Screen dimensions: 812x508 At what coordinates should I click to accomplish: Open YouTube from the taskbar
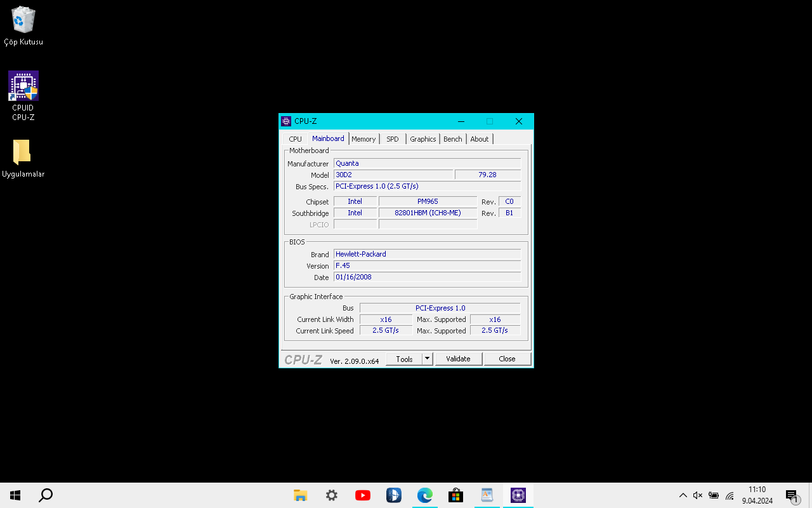pos(363,495)
